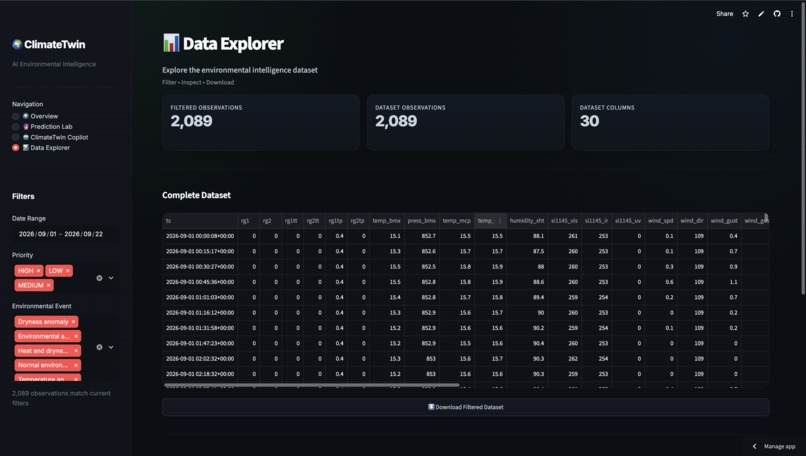The height and width of the screenshot is (456, 806).
Task: Sort by the ts column header
Action: pyautogui.click(x=200, y=221)
